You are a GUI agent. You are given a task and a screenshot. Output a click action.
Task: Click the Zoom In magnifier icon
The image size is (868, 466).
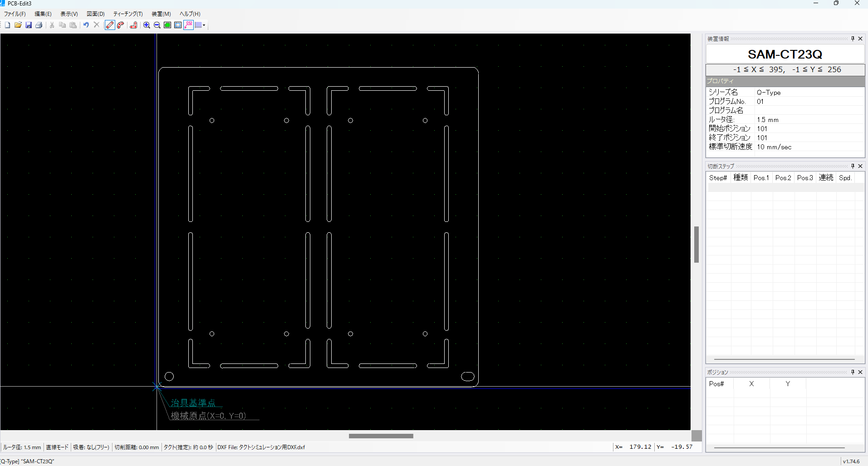pyautogui.click(x=146, y=25)
